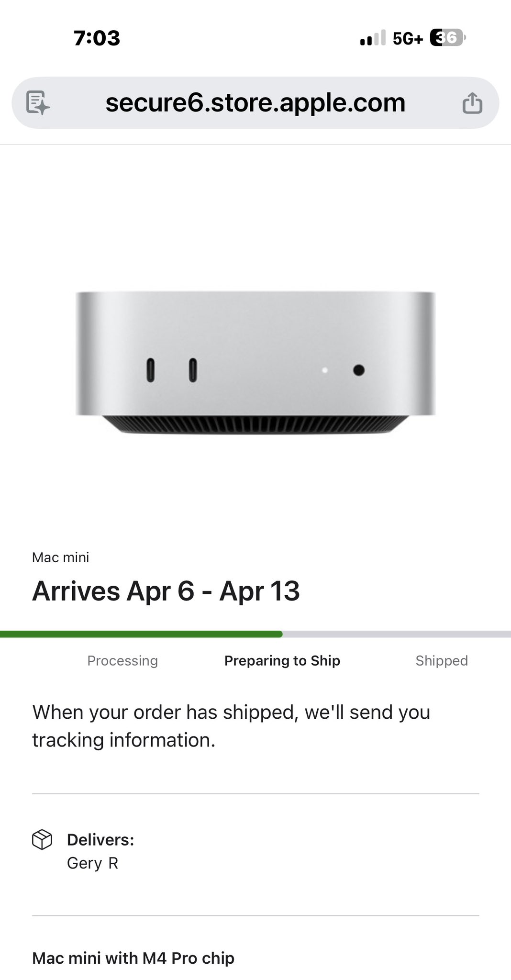Select the Processing status step

click(x=122, y=661)
